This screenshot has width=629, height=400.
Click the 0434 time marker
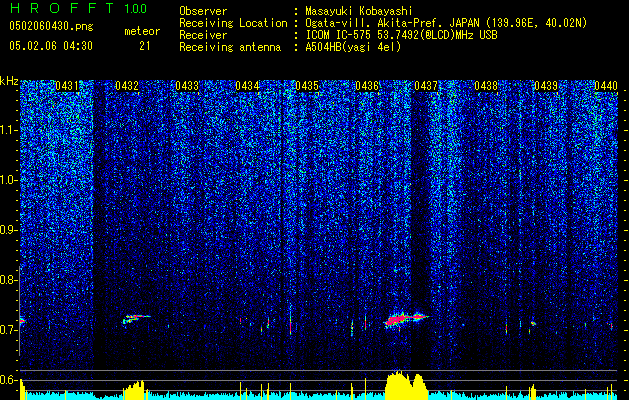247,85
